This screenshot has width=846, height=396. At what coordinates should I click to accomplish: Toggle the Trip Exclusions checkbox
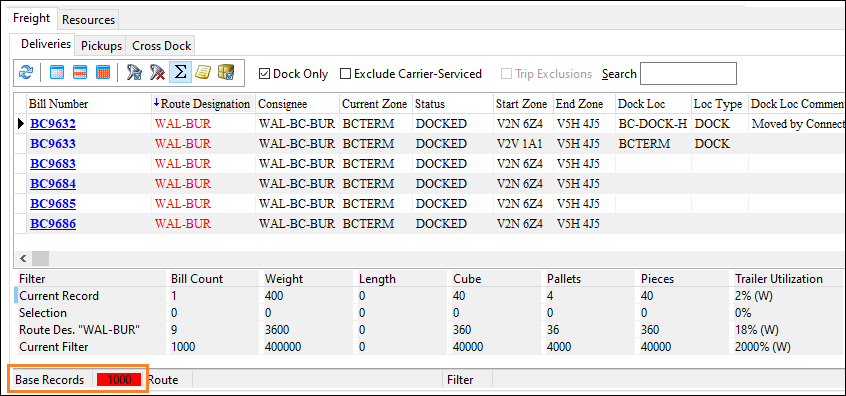[x=506, y=74]
